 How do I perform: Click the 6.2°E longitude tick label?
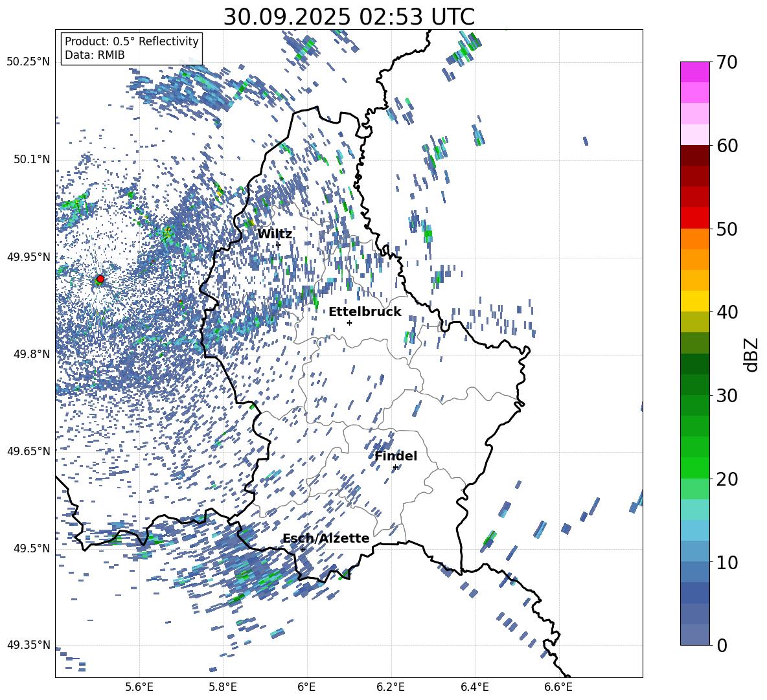391,687
